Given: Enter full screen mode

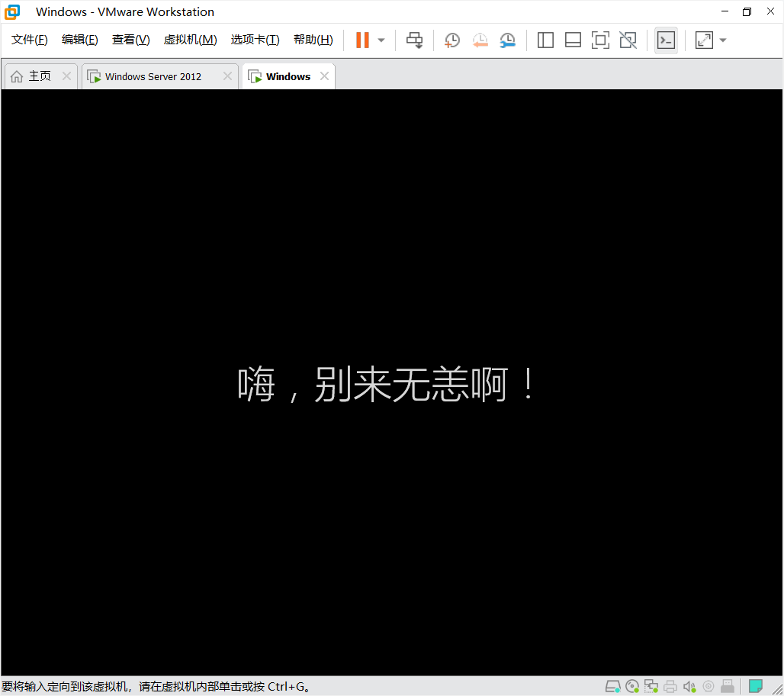Looking at the screenshot, I should [x=600, y=40].
